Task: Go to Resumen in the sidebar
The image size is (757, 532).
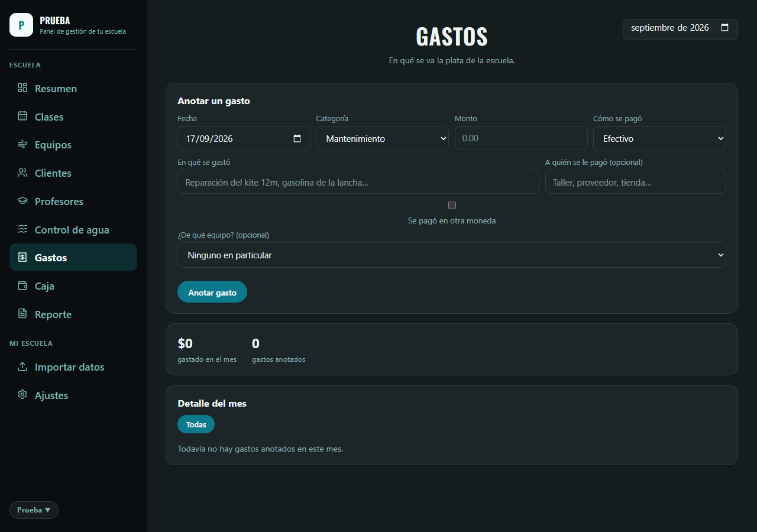Action: click(73, 89)
